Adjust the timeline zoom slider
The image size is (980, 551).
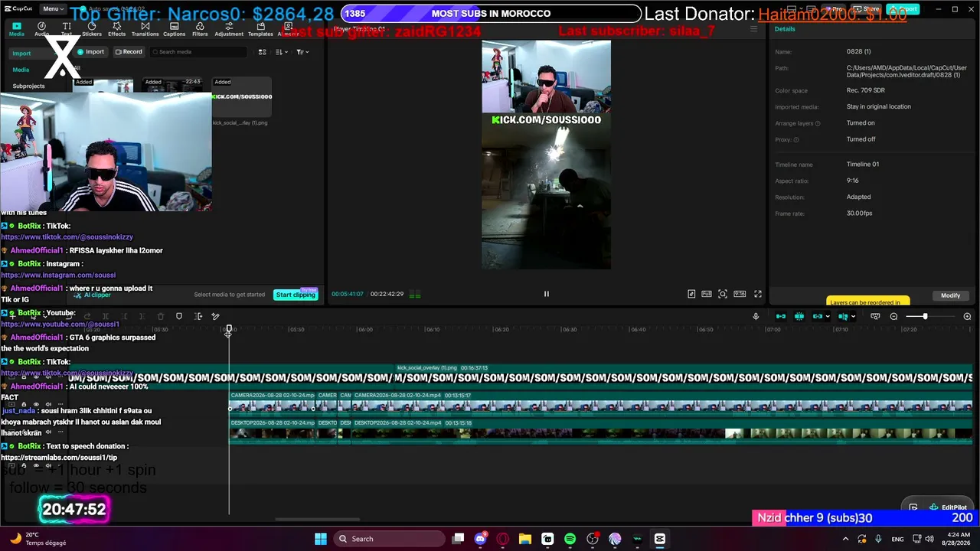pyautogui.click(x=925, y=316)
